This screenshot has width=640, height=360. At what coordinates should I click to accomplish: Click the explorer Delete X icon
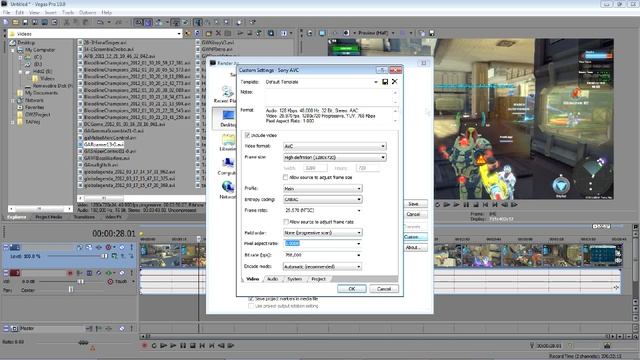[x=218, y=33]
